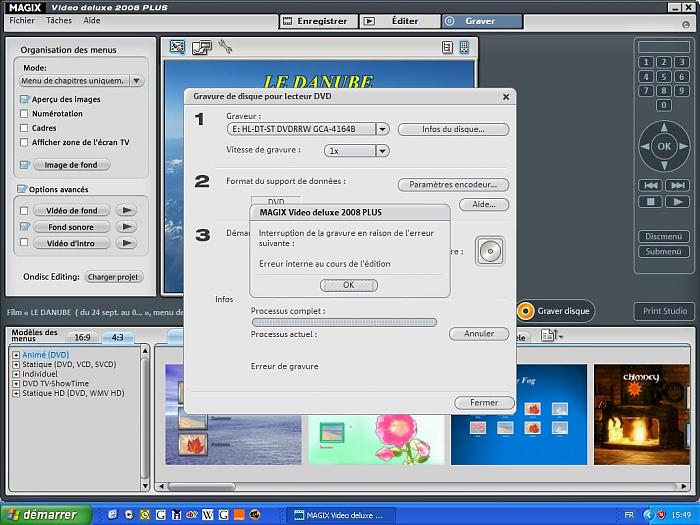Toggle the Options avancés checkbox
The width and height of the screenshot is (700, 525).
coord(22,189)
